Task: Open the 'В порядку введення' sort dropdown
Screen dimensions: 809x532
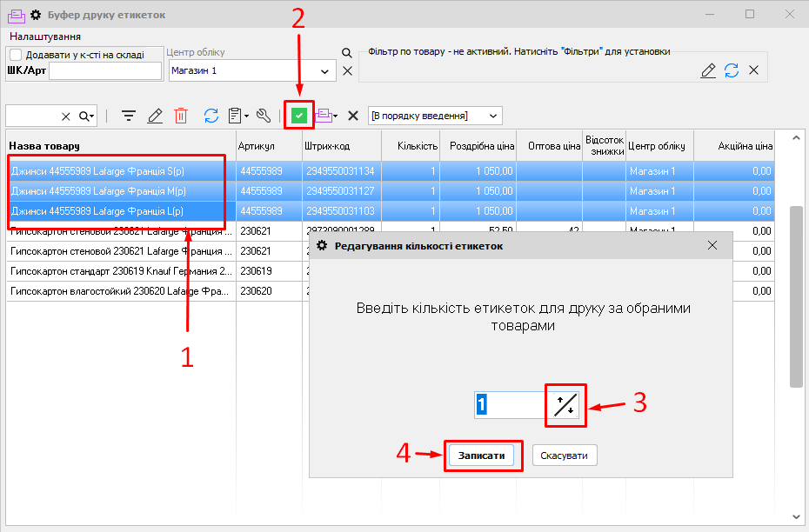Action: [x=494, y=116]
